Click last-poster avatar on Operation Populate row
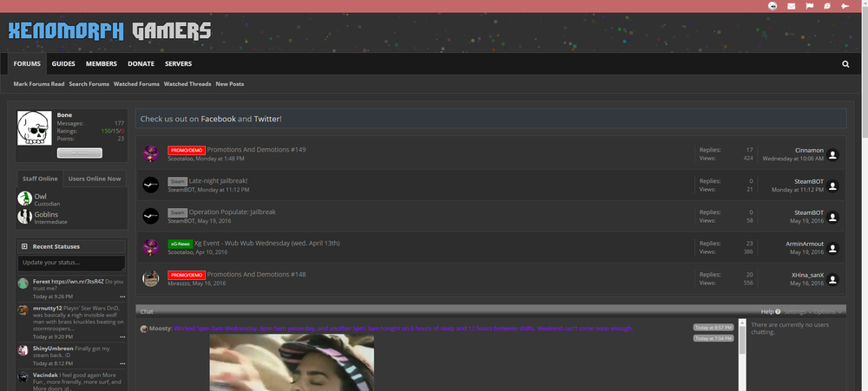Viewport: 868px width, 391px height. point(832,218)
